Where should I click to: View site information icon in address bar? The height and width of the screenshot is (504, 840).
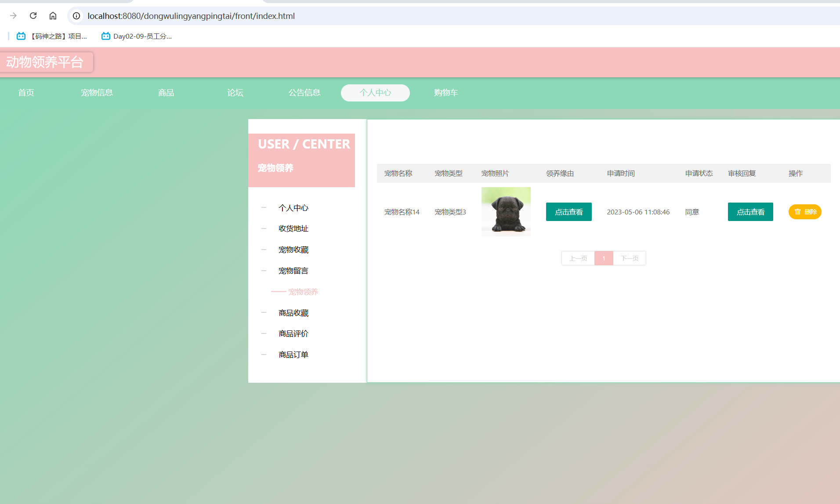pos(76,16)
